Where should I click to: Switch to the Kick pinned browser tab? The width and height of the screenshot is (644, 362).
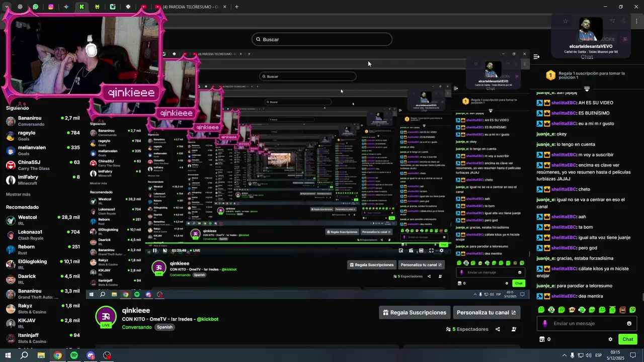point(82,7)
